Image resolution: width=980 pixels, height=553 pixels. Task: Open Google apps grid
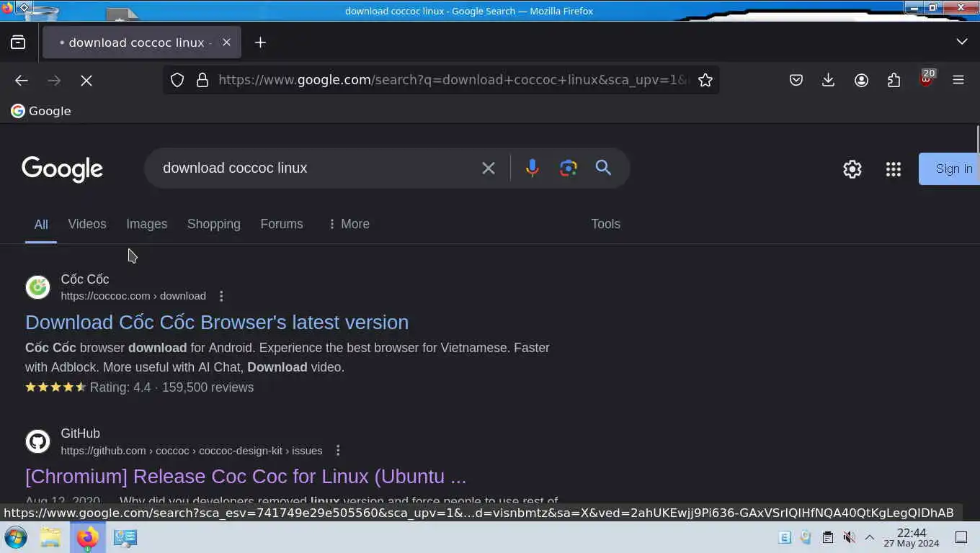pos(894,169)
